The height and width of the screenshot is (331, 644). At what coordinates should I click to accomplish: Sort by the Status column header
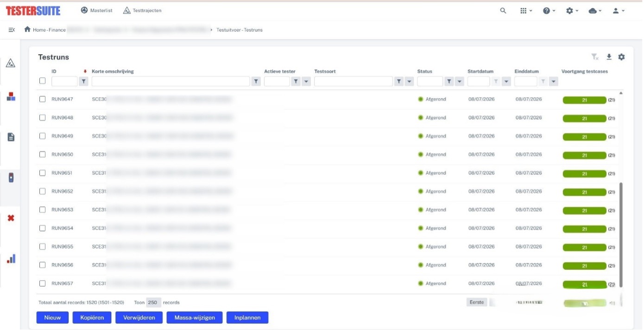424,71
